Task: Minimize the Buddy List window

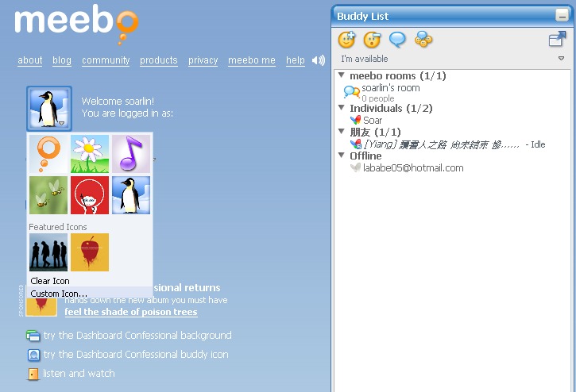Action: point(562,15)
